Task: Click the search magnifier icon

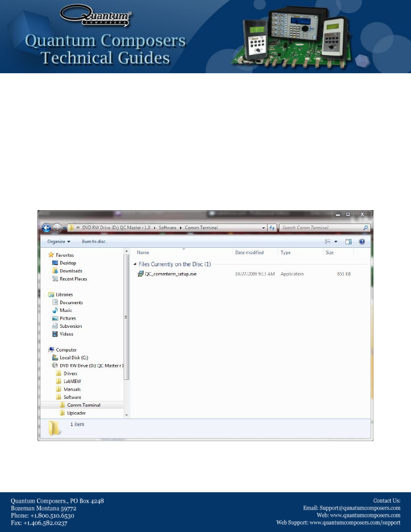Action: pos(366,227)
